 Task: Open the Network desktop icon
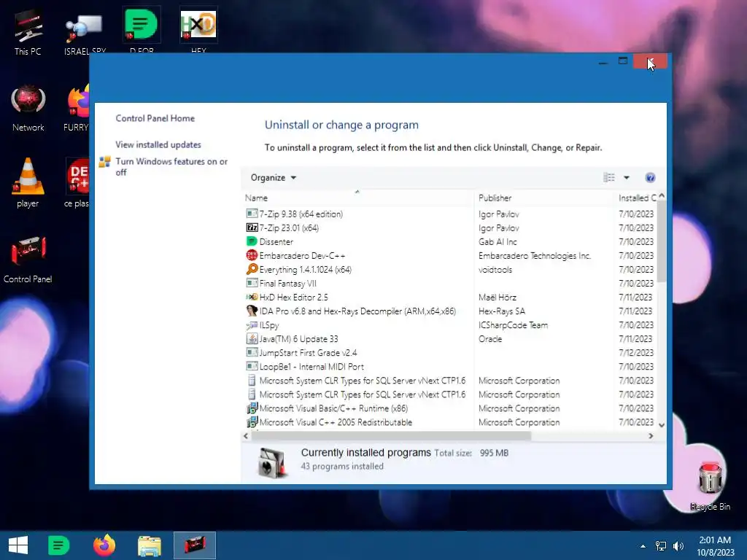28,108
